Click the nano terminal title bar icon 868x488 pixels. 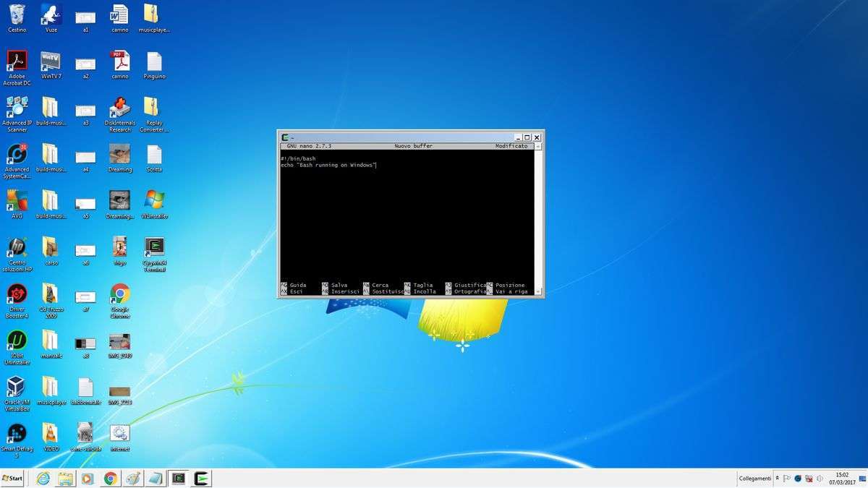(x=285, y=137)
